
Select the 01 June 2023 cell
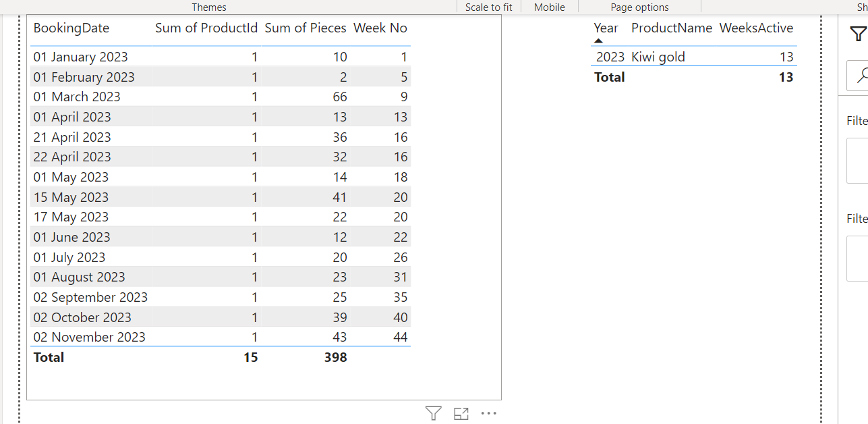click(71, 237)
